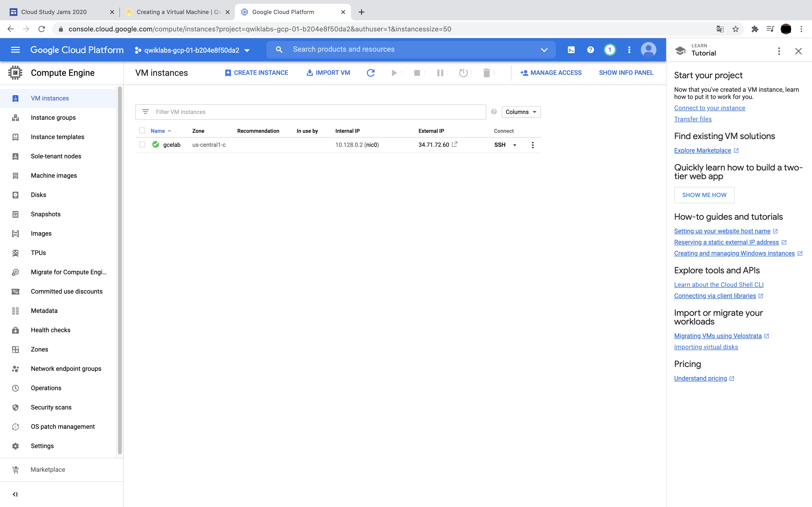Switch to the Cloud Study Jams 2020 tab
This screenshot has height=507, width=812.
click(54, 12)
